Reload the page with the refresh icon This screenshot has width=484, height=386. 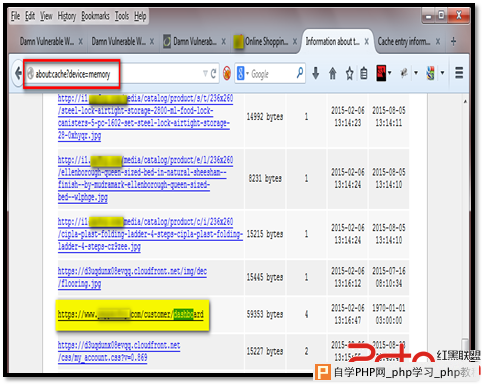point(213,73)
